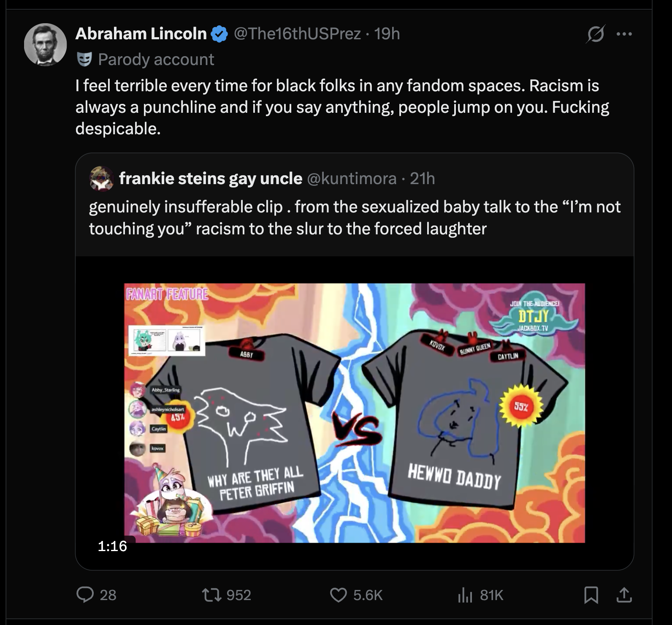Open the @kuntimora quoted handle
Image resolution: width=672 pixels, height=625 pixels.
(x=352, y=179)
